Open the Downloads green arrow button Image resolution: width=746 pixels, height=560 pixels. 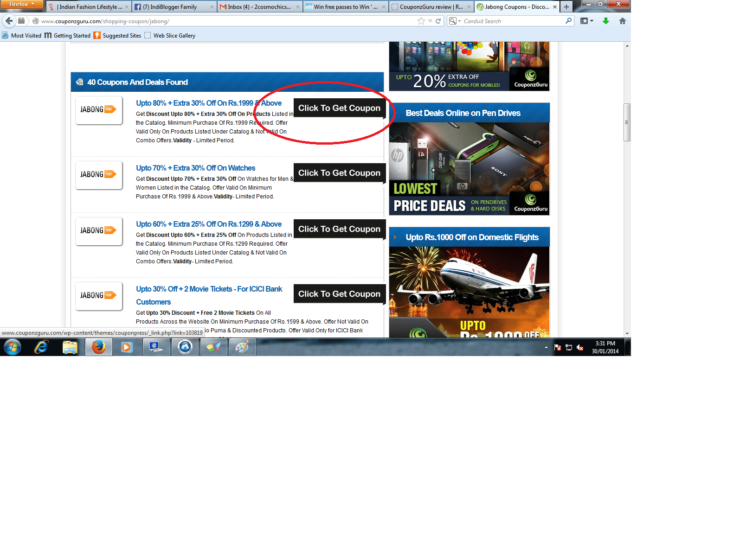605,21
